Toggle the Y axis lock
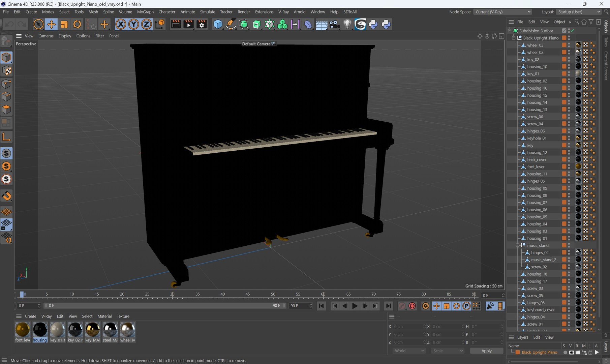 click(x=133, y=24)
